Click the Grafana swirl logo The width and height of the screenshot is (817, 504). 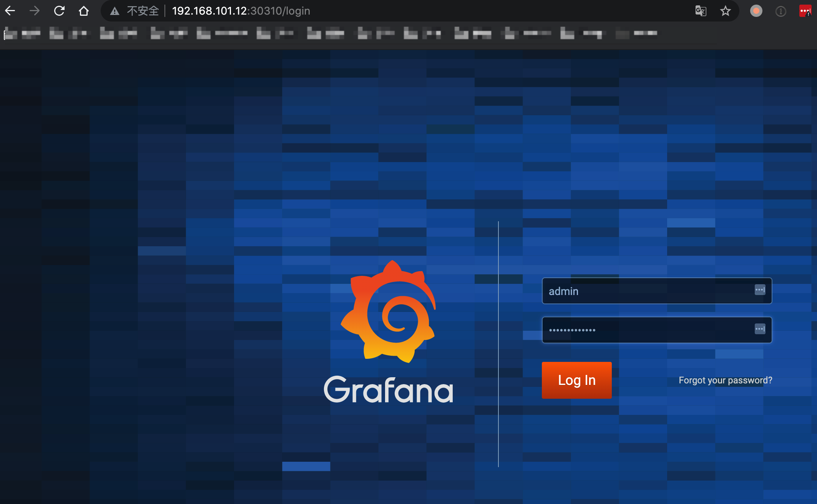click(389, 312)
